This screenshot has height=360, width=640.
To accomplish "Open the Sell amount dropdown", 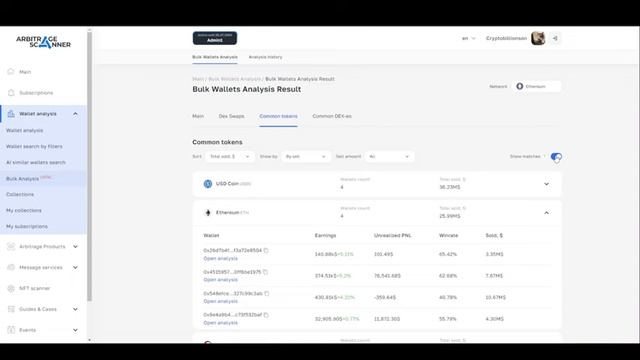I will point(389,157).
